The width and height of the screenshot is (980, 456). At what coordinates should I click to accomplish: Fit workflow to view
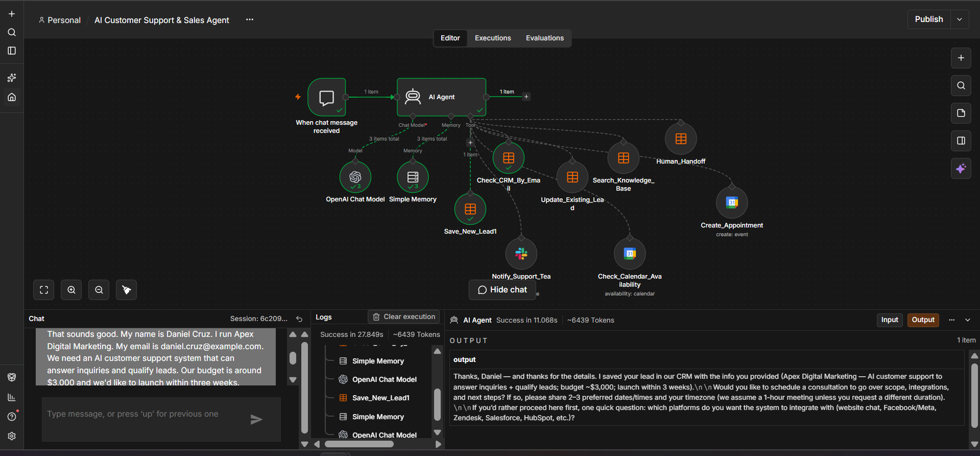[44, 290]
